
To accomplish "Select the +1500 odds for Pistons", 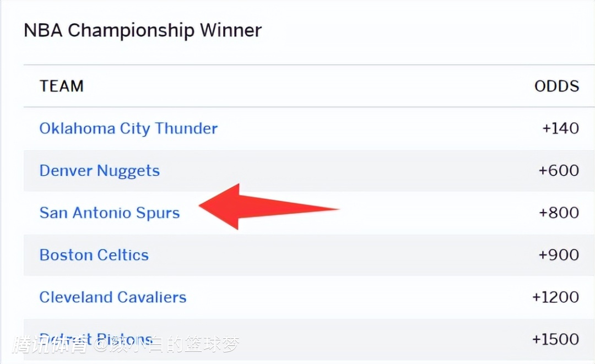I will (x=555, y=339).
